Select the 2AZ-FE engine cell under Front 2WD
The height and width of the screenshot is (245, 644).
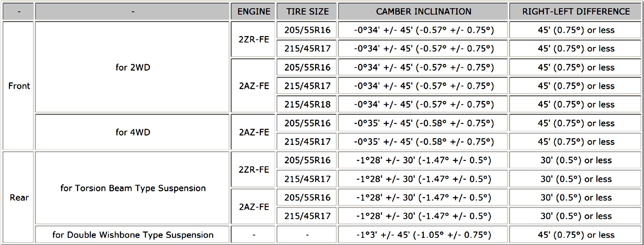point(254,86)
